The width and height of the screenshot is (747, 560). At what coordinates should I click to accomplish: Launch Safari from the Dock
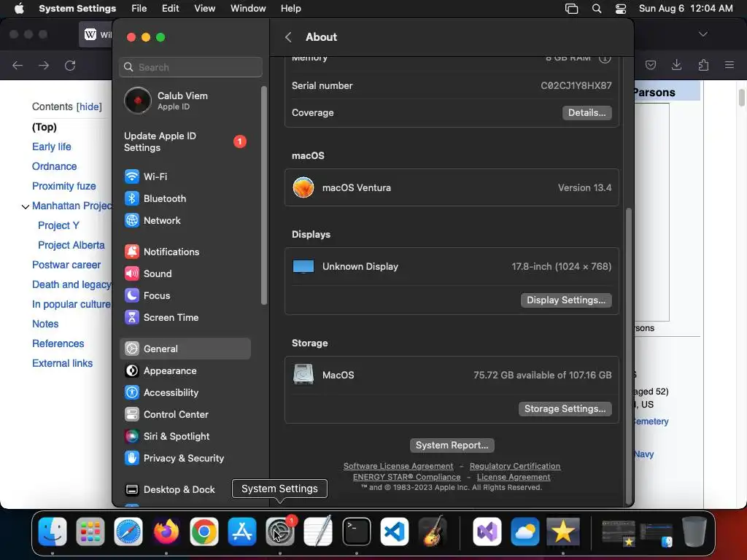(x=128, y=531)
